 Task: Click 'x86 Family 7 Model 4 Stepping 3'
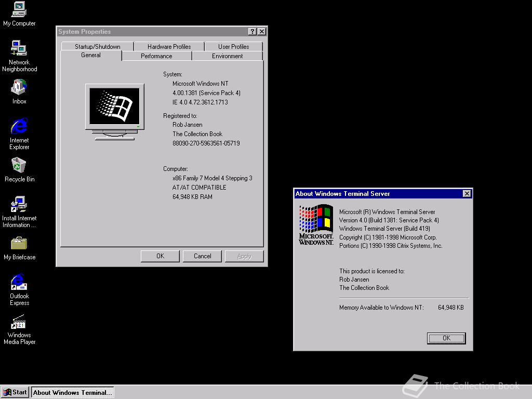point(212,178)
